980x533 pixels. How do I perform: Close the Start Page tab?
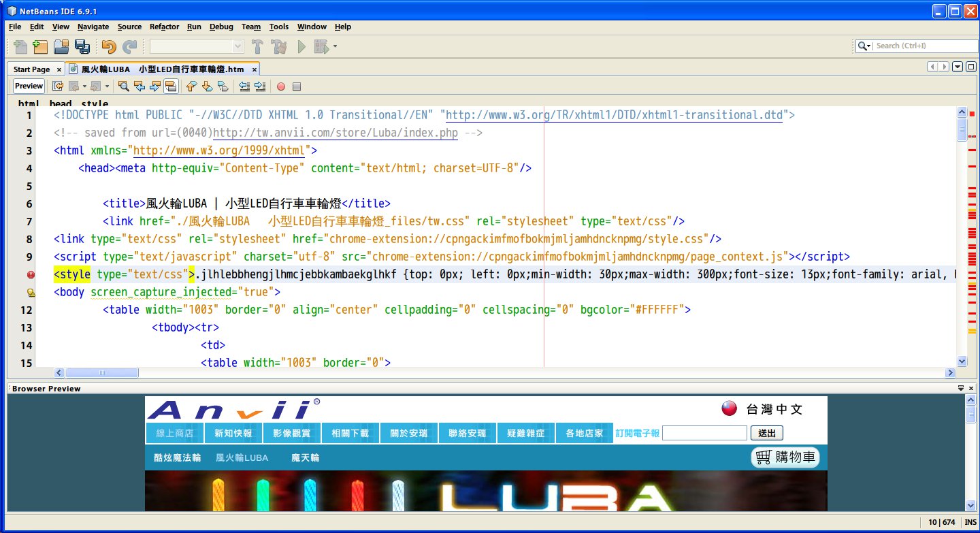[59, 69]
